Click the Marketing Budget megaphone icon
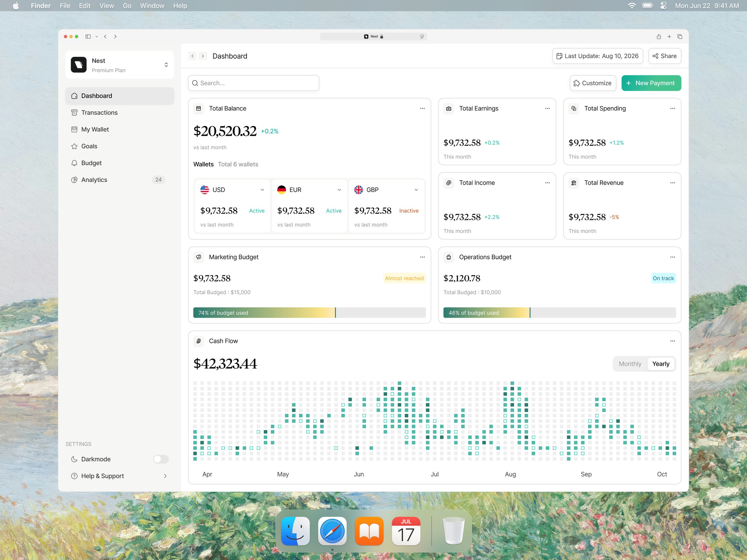The image size is (747, 560). 199,257
